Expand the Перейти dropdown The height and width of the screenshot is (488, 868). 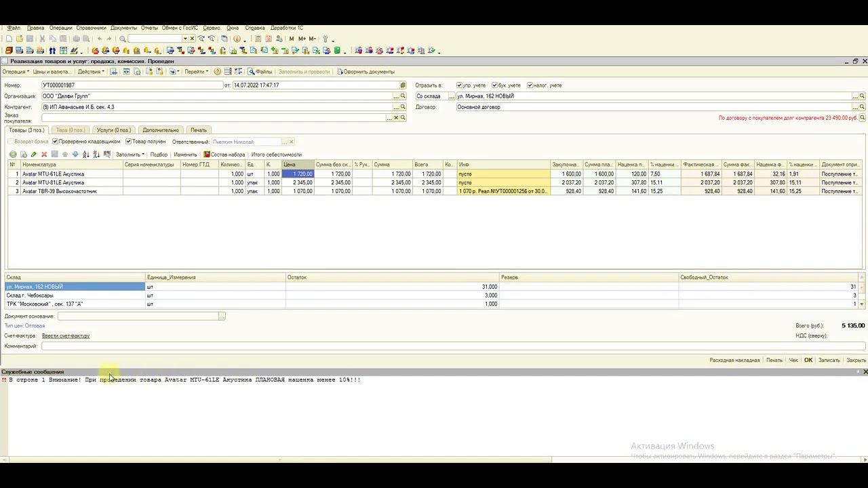(197, 71)
